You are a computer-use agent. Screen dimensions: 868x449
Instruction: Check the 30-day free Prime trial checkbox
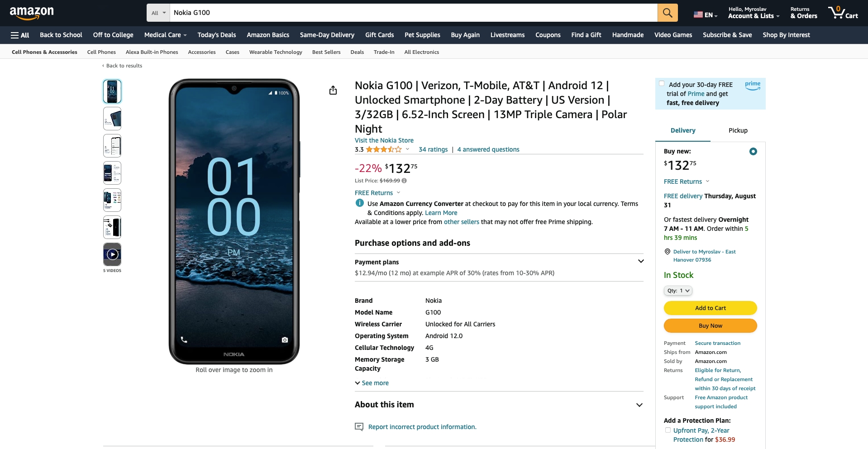(x=662, y=84)
